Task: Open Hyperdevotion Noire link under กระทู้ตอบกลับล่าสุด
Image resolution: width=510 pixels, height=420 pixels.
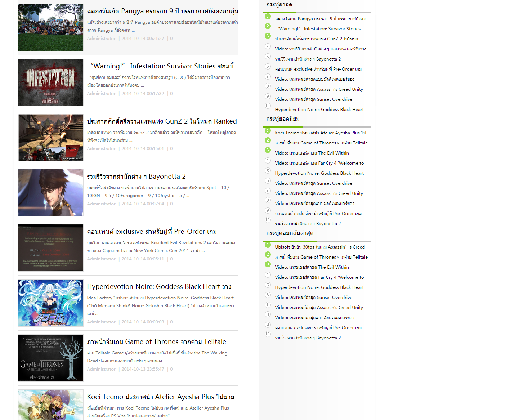Action: [319, 287]
